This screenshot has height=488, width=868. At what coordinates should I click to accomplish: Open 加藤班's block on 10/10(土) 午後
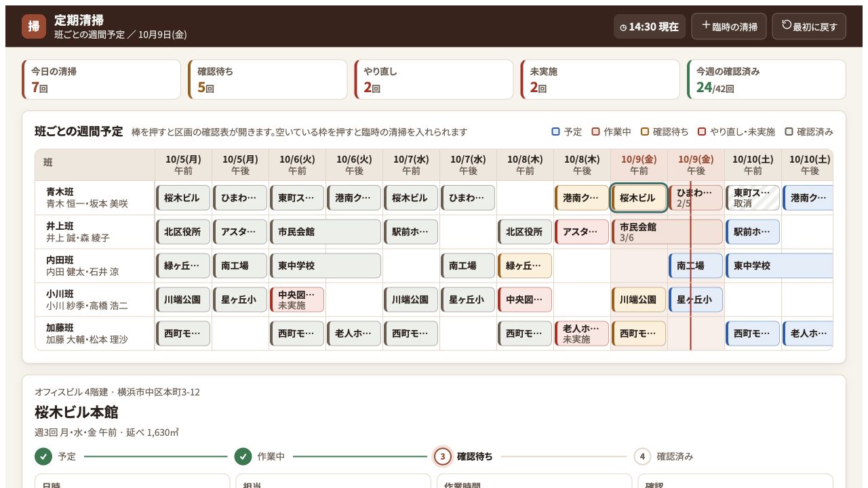[x=808, y=333]
